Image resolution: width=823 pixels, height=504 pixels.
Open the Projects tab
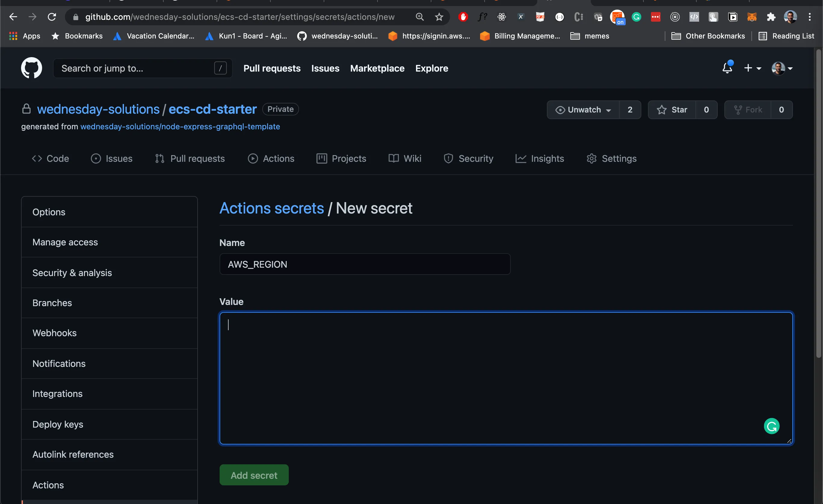point(341,158)
